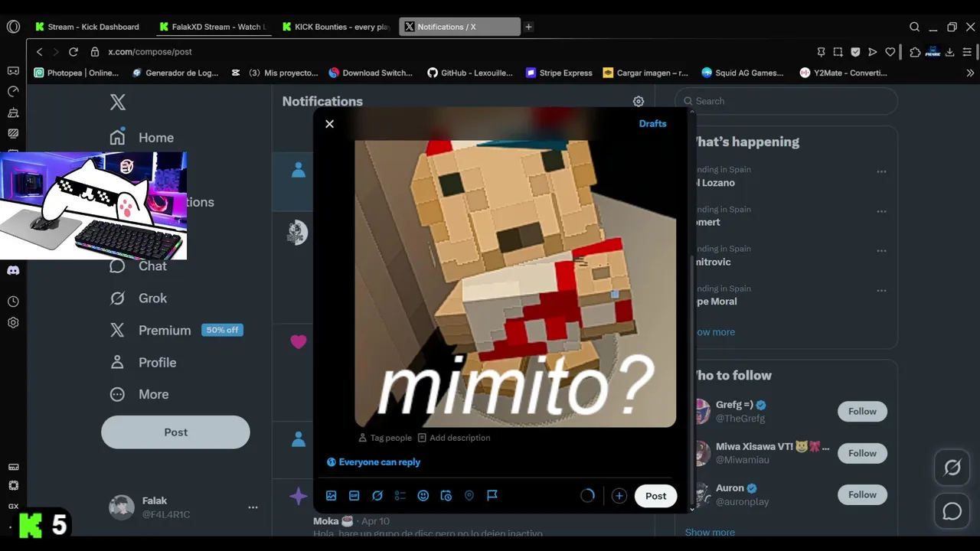Open browser tab search magnifier
980x551 pixels.
[x=914, y=27]
